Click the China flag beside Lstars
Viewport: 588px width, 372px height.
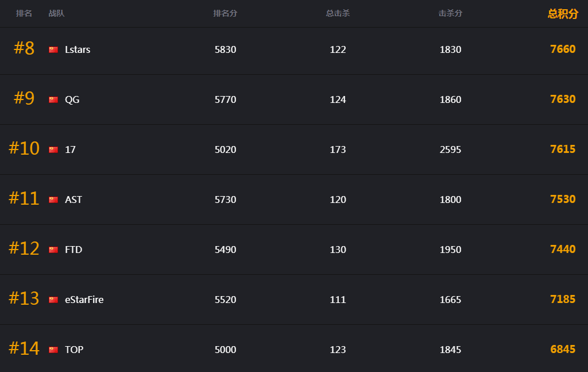click(53, 49)
